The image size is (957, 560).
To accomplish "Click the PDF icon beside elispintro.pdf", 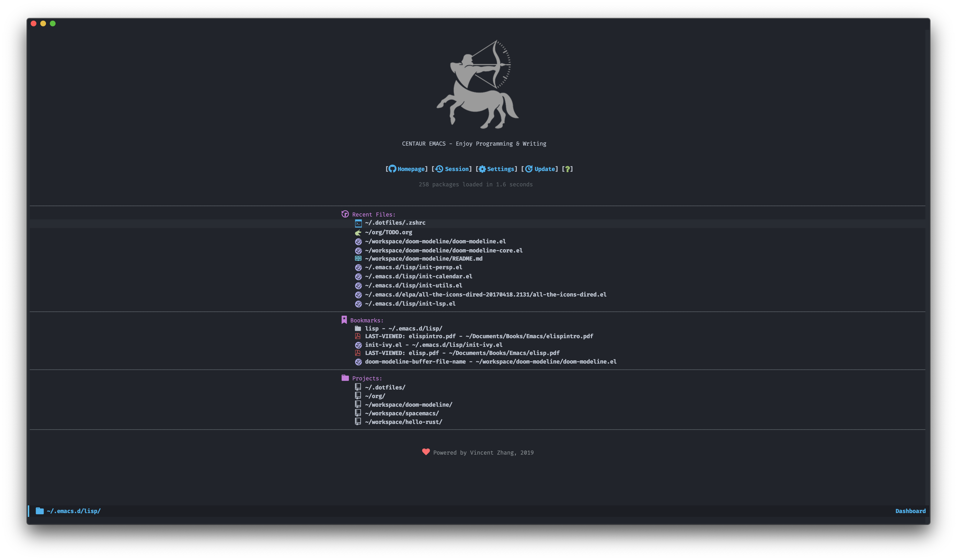I will coord(358,336).
